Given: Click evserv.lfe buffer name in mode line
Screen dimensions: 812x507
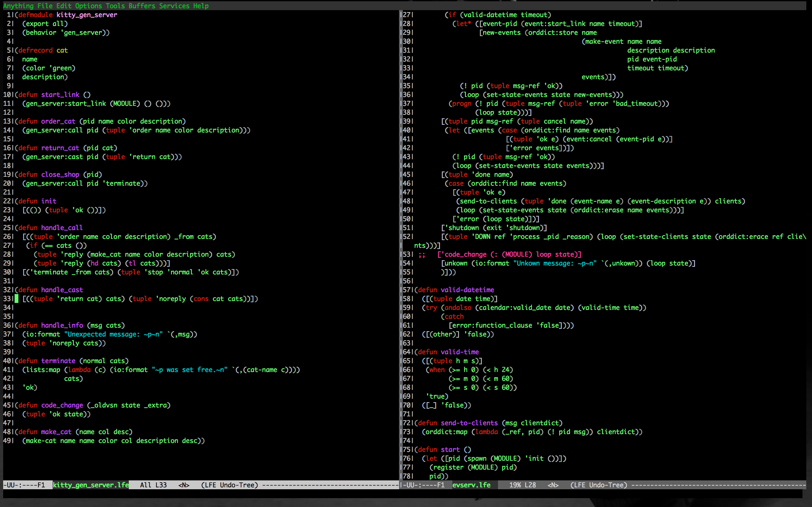Looking at the screenshot, I should point(471,485).
